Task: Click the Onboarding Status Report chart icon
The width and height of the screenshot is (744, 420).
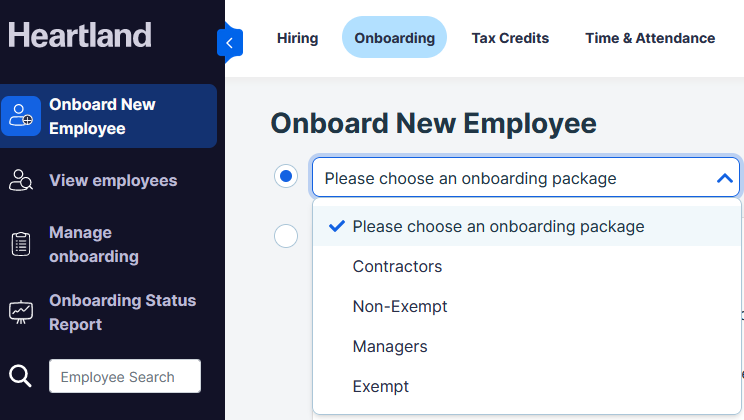Action: [21, 312]
